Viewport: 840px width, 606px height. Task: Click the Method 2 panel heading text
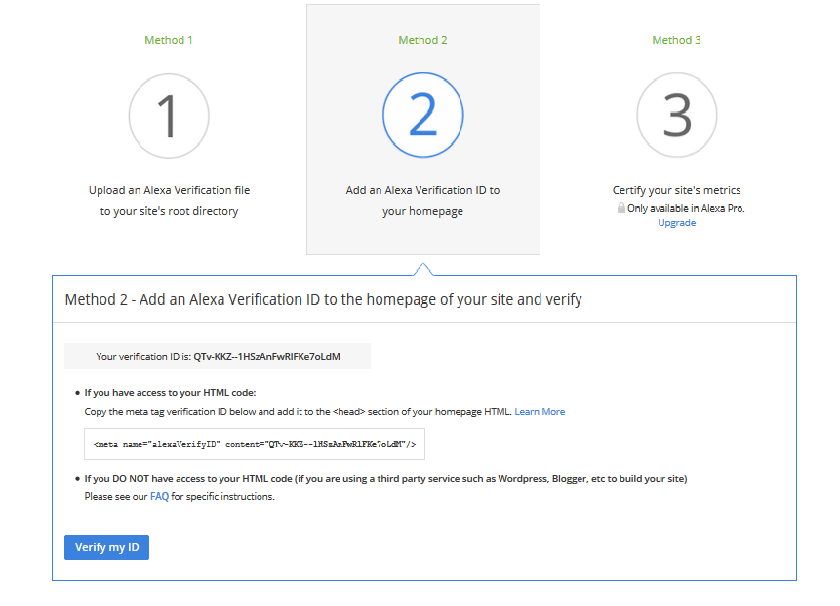point(323,300)
